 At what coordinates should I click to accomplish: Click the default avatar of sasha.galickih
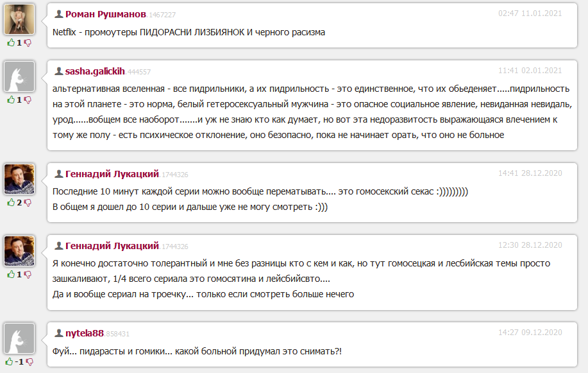[x=19, y=76]
